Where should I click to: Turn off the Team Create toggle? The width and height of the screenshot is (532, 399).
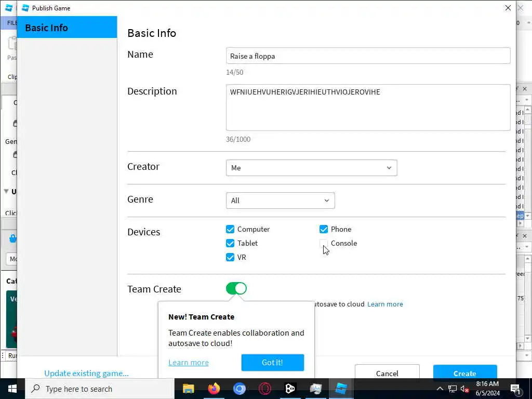click(236, 288)
